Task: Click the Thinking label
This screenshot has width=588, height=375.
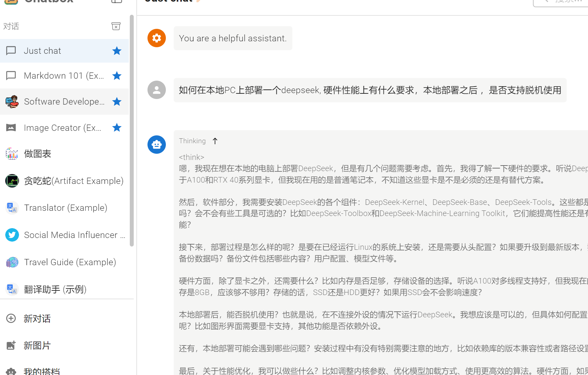Action: 192,141
